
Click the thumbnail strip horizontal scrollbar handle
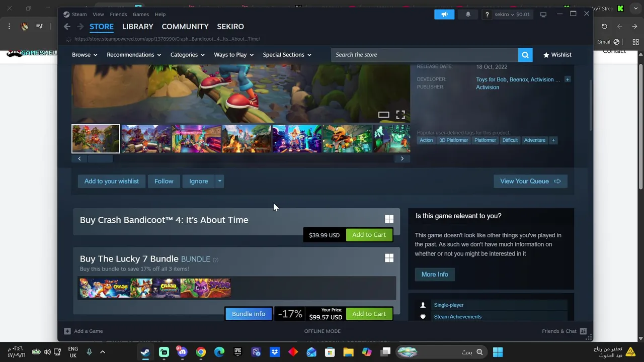tap(100, 158)
